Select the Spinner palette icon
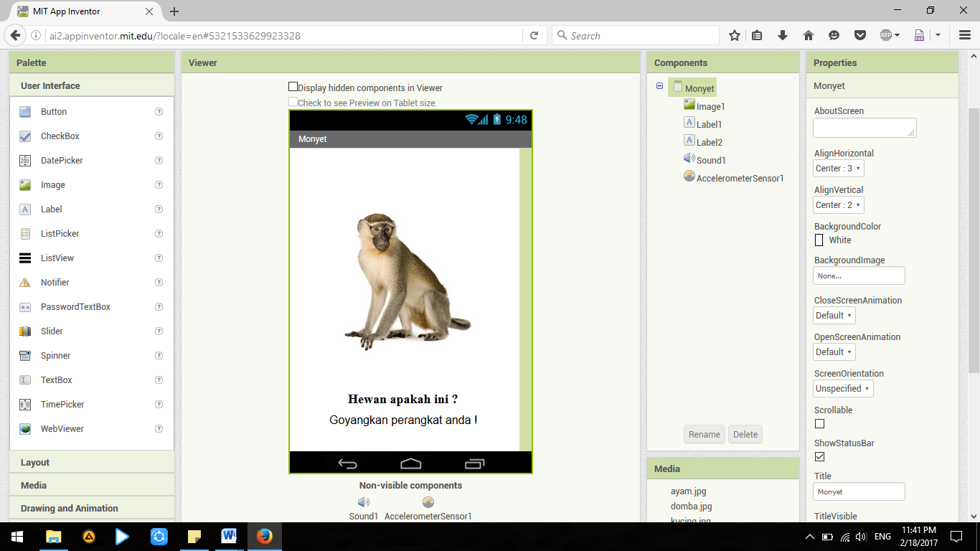Viewport: 980px width, 551px height. [x=25, y=356]
